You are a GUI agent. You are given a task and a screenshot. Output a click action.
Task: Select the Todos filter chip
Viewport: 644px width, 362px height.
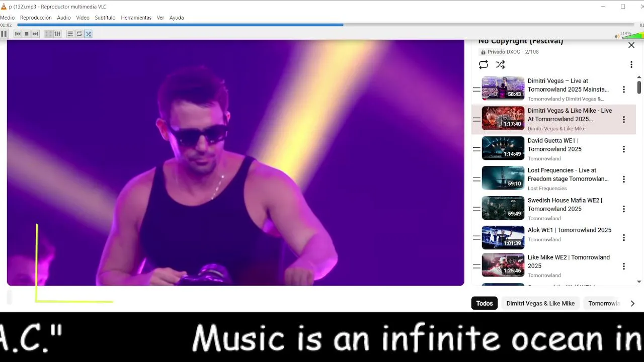click(485, 303)
